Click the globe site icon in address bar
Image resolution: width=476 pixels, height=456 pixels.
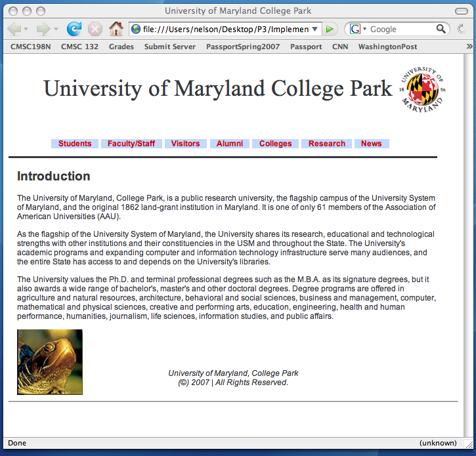[136, 29]
